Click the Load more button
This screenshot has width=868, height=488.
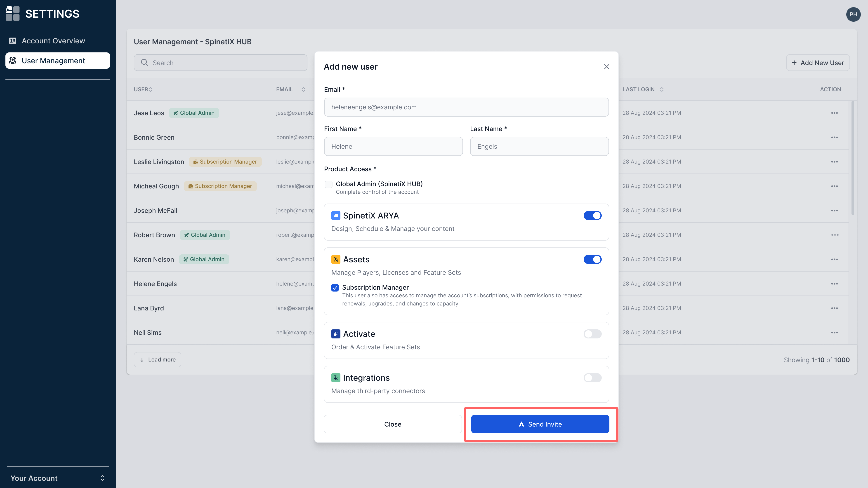tap(157, 360)
